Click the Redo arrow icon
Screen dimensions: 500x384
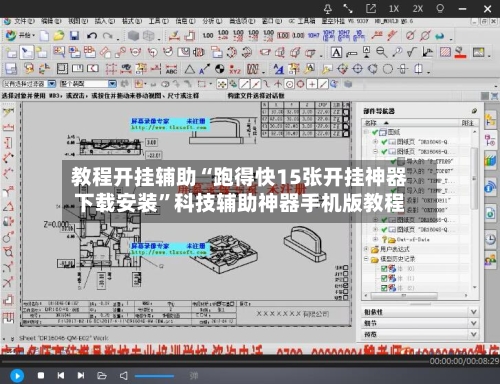pyautogui.click(x=107, y=36)
